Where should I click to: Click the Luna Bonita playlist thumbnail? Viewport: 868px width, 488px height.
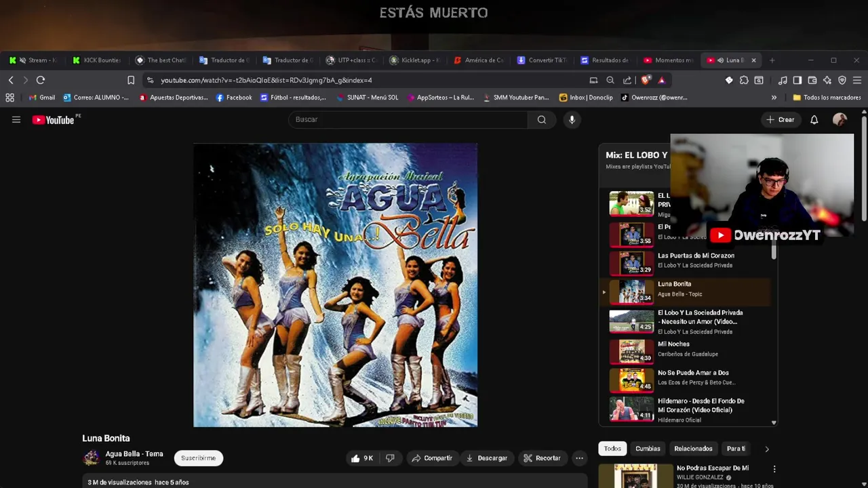[631, 292]
